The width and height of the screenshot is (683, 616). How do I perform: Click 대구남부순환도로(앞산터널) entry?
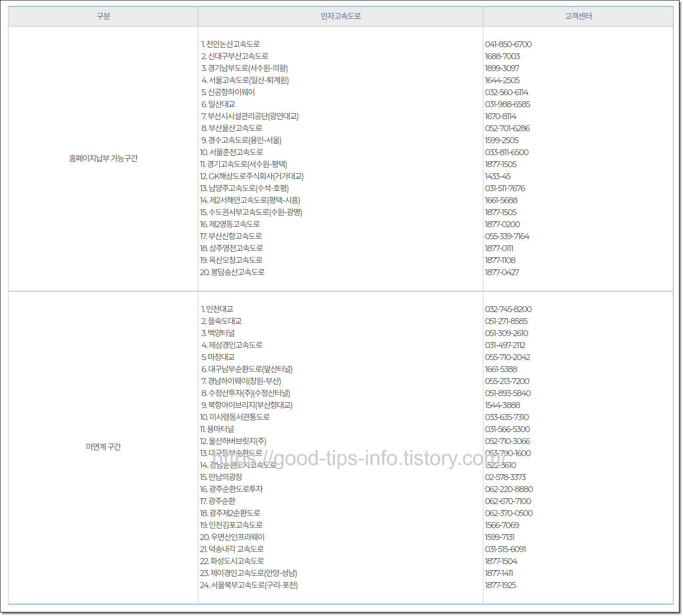(x=247, y=369)
